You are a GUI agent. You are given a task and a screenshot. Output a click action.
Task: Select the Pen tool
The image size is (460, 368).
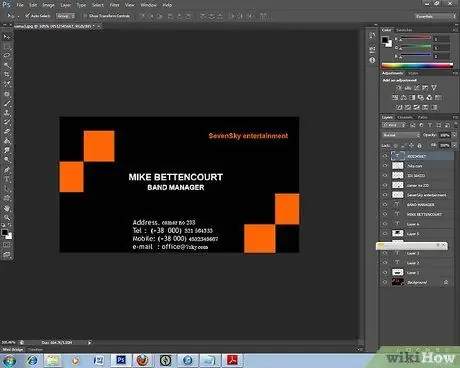(7, 170)
